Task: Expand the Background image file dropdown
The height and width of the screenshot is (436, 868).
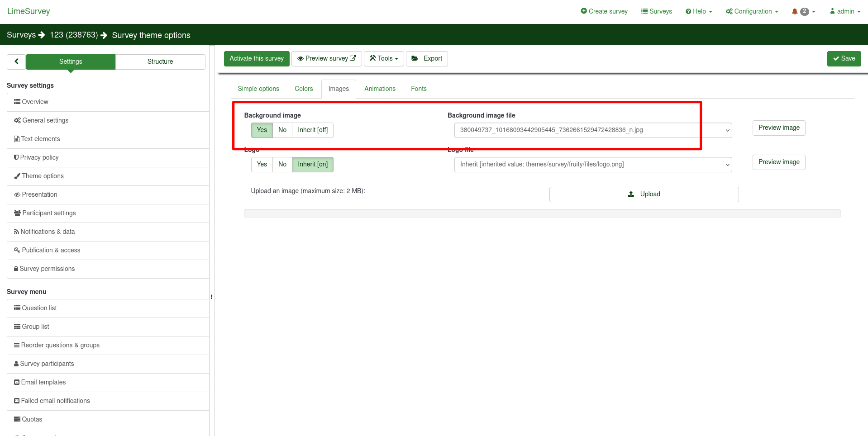Action: (593, 130)
